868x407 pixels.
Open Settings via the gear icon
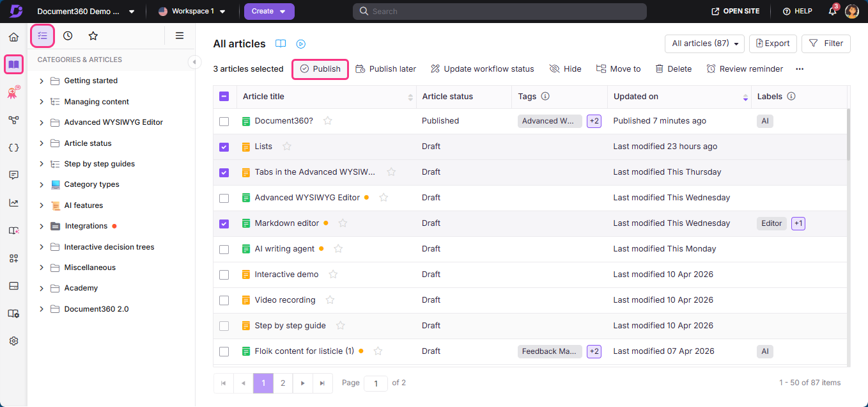(13, 340)
